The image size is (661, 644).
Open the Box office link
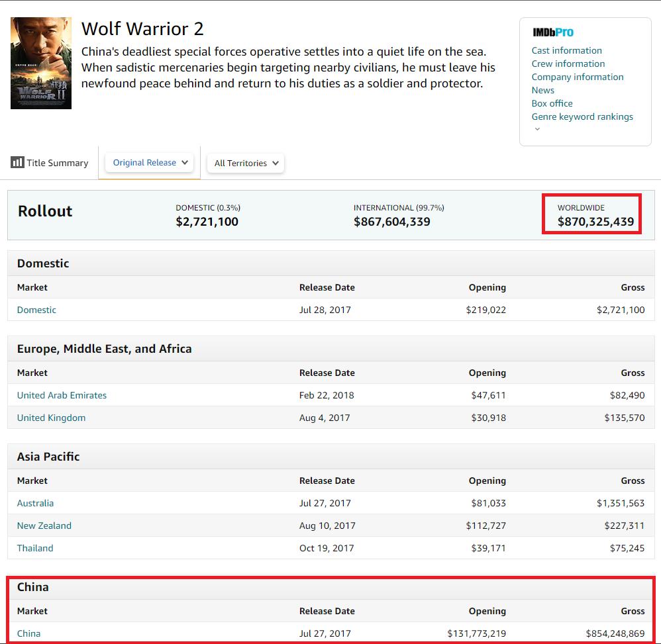(x=552, y=103)
